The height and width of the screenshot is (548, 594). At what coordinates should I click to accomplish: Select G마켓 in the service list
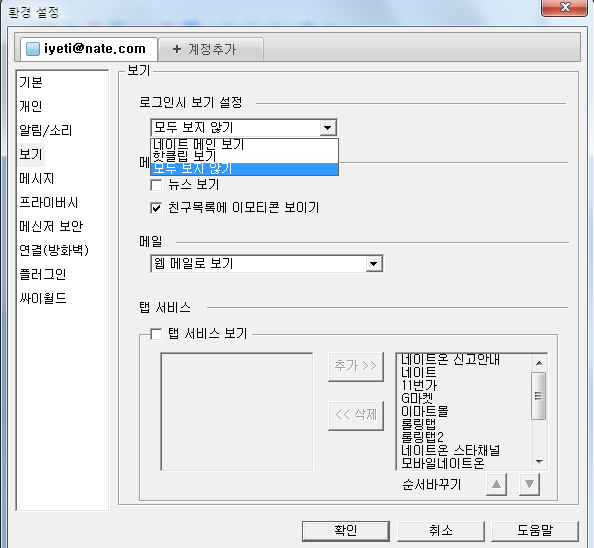[417, 398]
